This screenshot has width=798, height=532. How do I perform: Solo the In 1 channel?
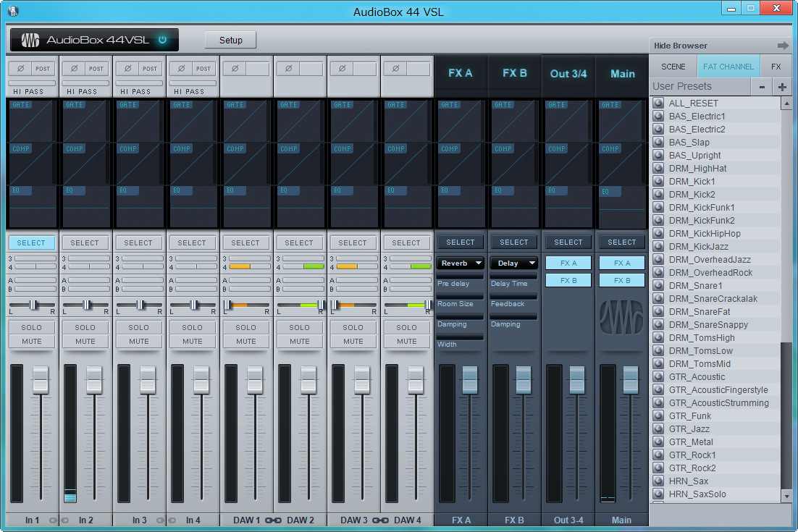[32, 328]
